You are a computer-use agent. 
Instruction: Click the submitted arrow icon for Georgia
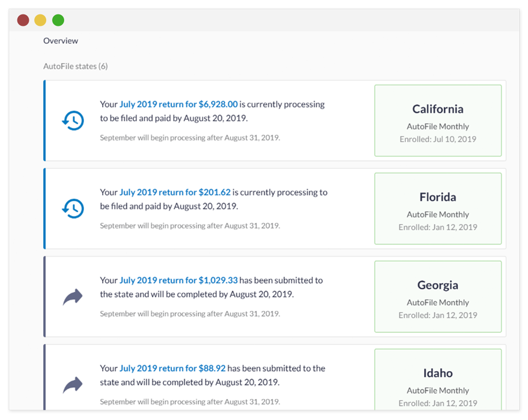click(x=73, y=297)
